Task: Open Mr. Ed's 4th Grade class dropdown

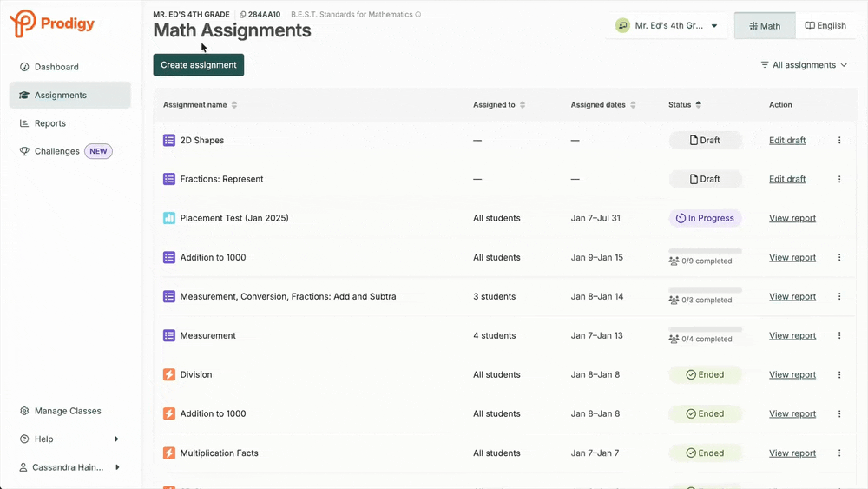Action: click(667, 26)
